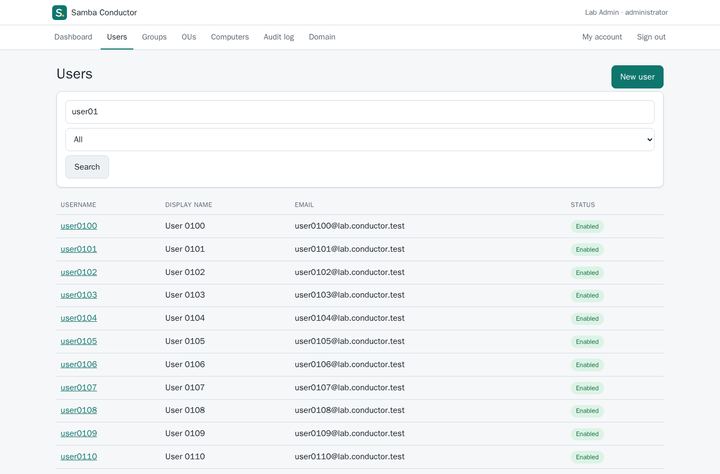Click the Samba Conductor title text

[x=104, y=12]
